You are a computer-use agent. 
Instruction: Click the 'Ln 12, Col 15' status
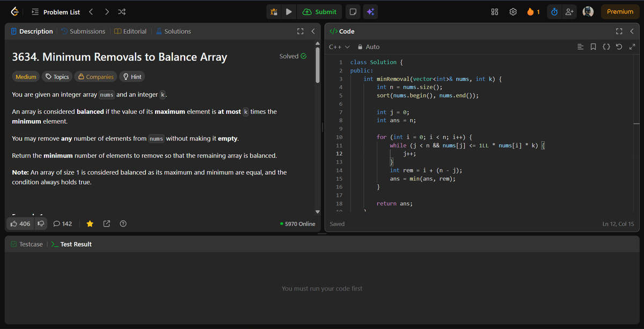pos(618,224)
